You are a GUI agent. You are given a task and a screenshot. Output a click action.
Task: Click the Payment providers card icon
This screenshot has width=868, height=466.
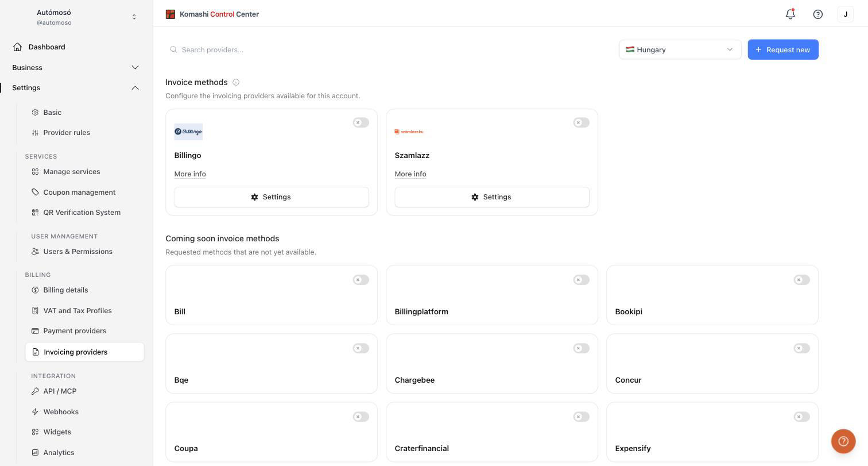(35, 331)
